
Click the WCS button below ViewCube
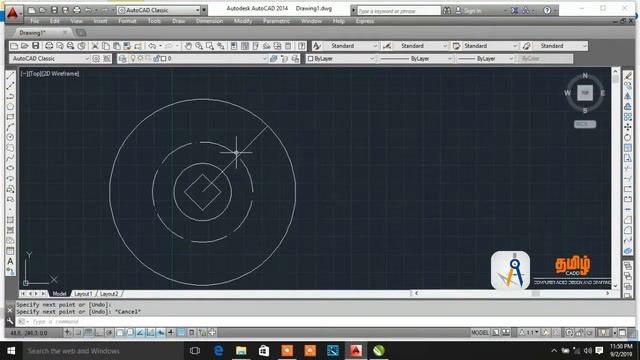(x=585, y=124)
